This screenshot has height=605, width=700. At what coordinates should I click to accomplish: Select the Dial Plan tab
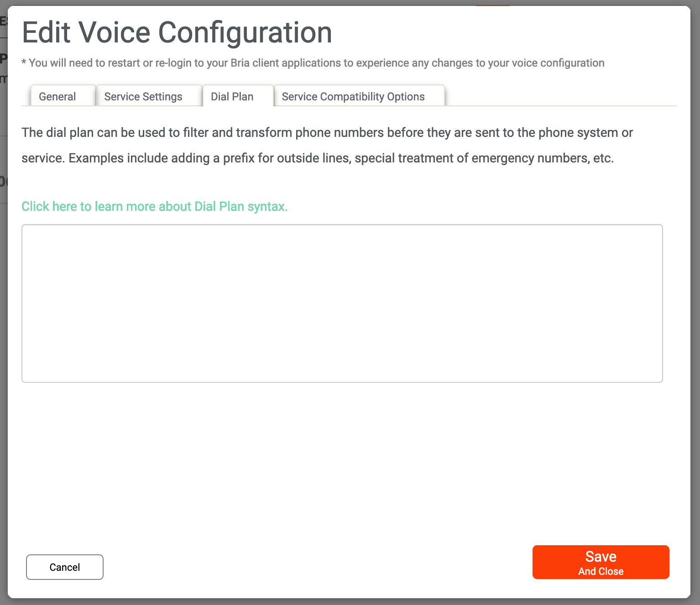click(232, 96)
